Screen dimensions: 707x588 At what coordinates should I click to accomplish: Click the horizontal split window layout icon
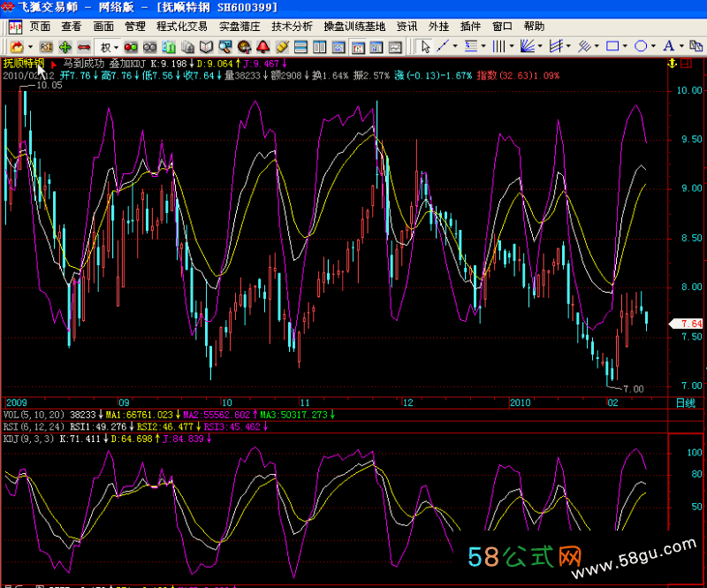(x=300, y=47)
